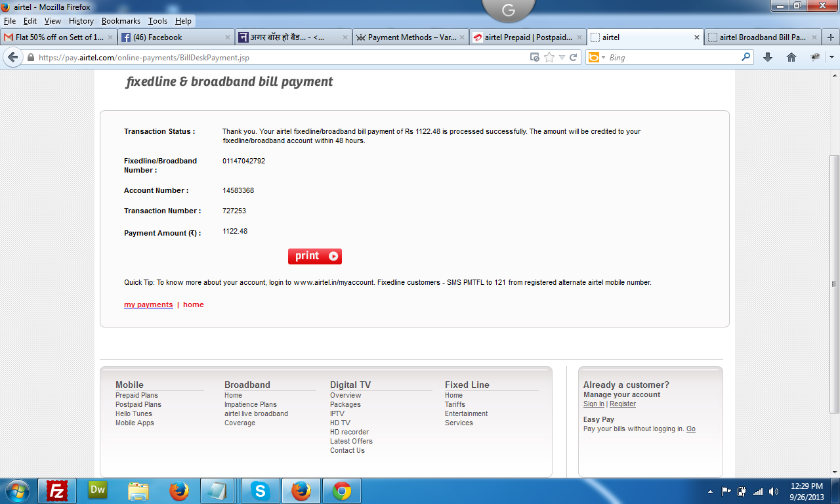Reload the current page
Viewport: 840px width, 504px height.
(573, 58)
